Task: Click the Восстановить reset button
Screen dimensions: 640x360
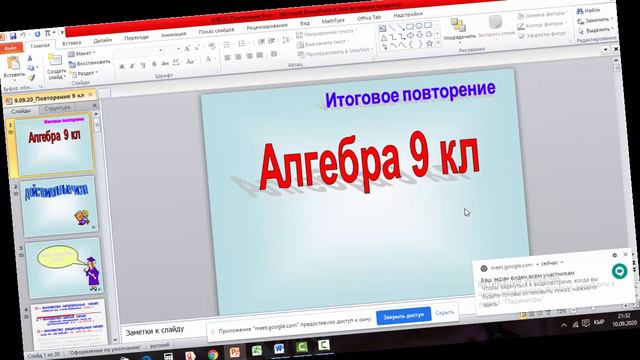Action: pos(90,63)
